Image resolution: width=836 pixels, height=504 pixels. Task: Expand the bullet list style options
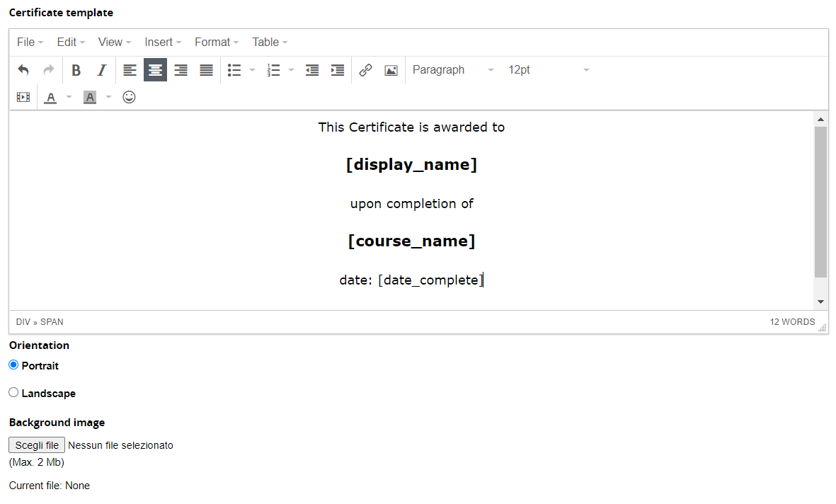[x=252, y=69]
